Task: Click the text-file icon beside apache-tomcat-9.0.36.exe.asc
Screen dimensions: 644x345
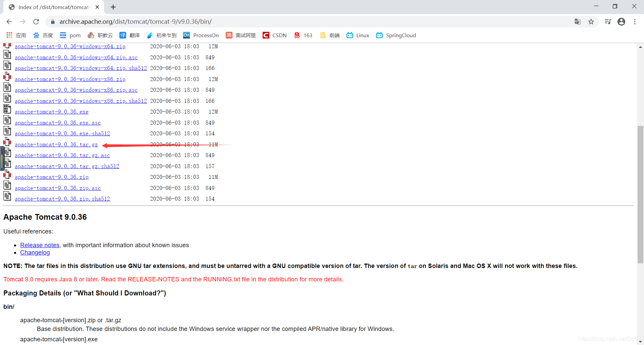Action: point(7,120)
